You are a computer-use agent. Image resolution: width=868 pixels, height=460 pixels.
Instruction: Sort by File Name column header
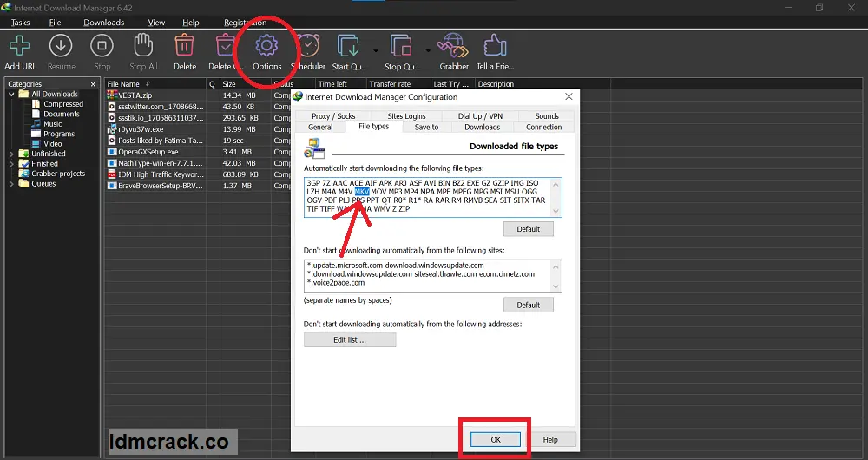coord(155,84)
